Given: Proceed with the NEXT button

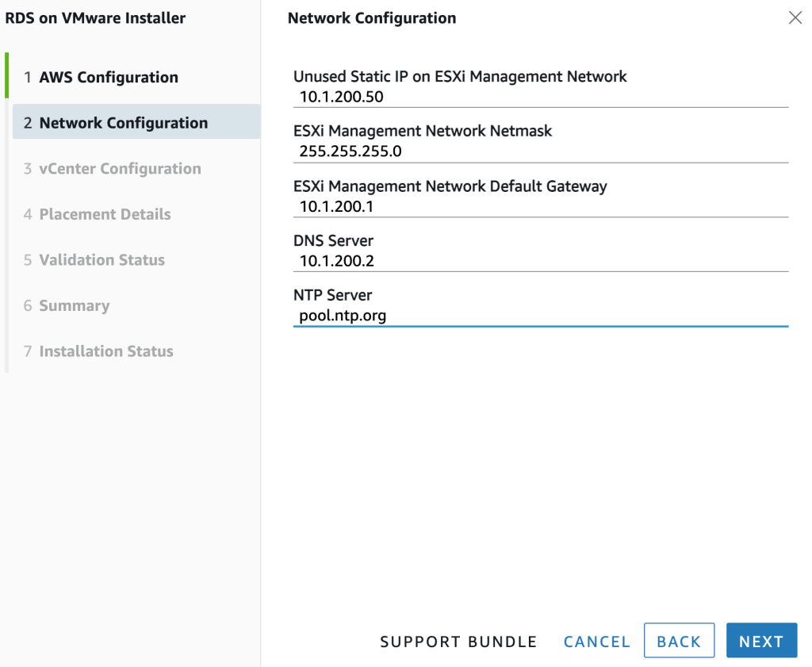Looking at the screenshot, I should click(x=760, y=641).
